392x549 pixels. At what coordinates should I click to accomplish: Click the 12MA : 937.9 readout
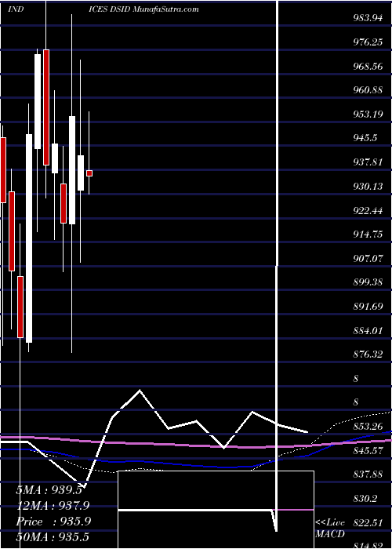[x=53, y=506]
